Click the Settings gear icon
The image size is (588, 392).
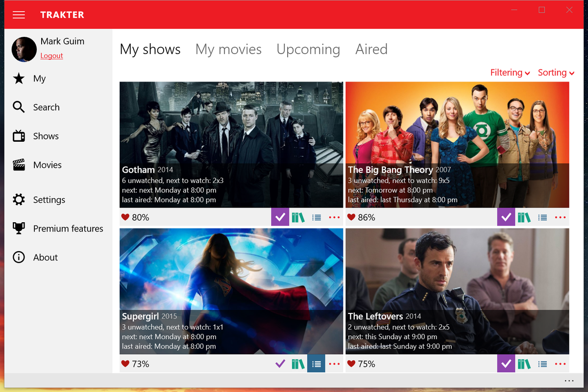click(19, 200)
